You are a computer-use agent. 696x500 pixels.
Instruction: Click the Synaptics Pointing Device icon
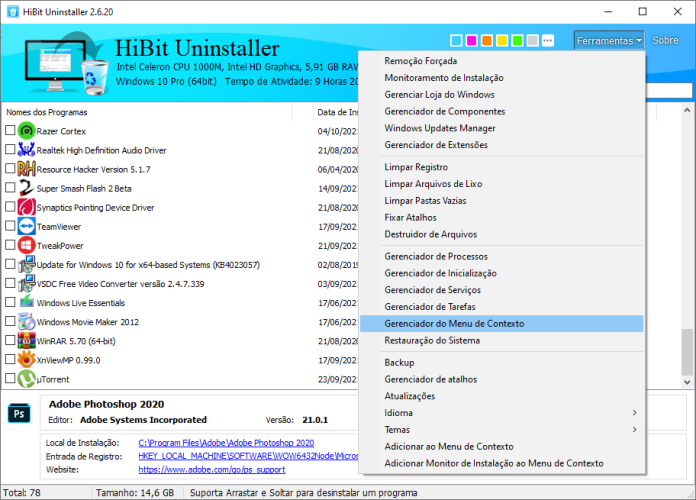point(27,207)
